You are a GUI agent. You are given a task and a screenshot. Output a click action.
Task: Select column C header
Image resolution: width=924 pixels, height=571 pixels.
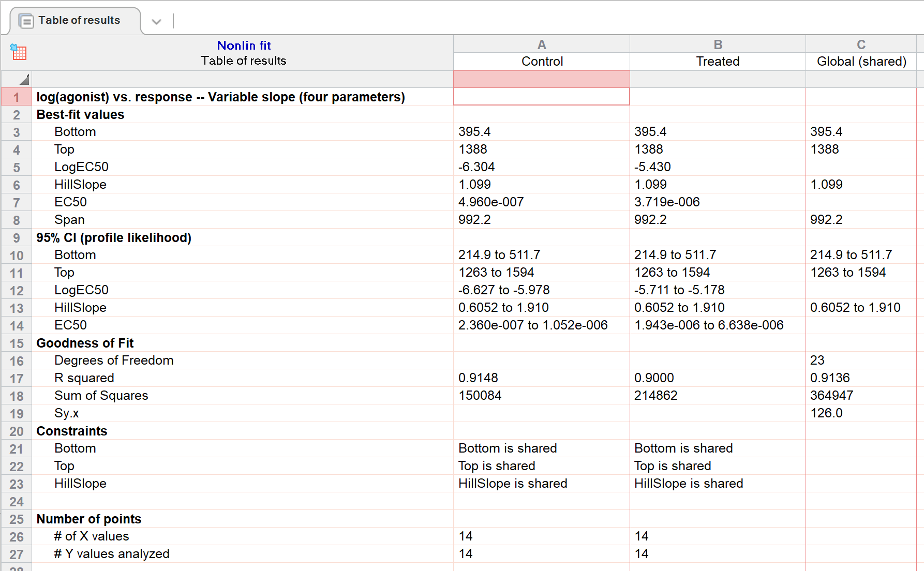click(861, 44)
